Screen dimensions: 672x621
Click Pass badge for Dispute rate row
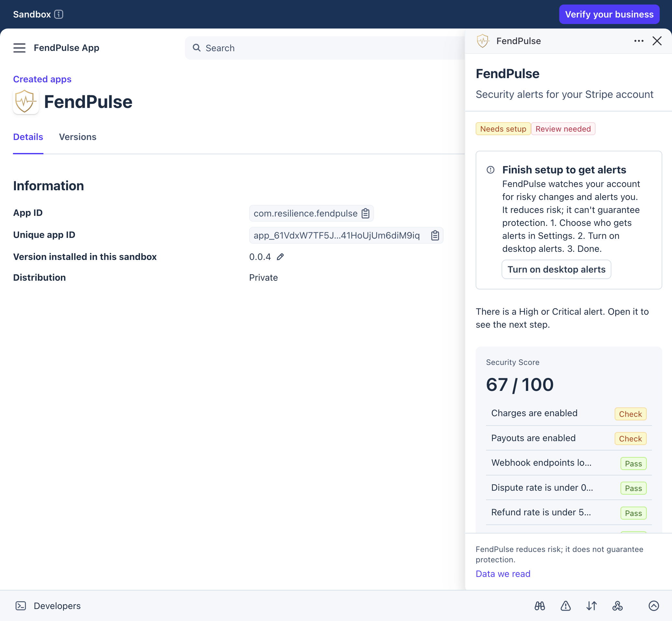(633, 488)
